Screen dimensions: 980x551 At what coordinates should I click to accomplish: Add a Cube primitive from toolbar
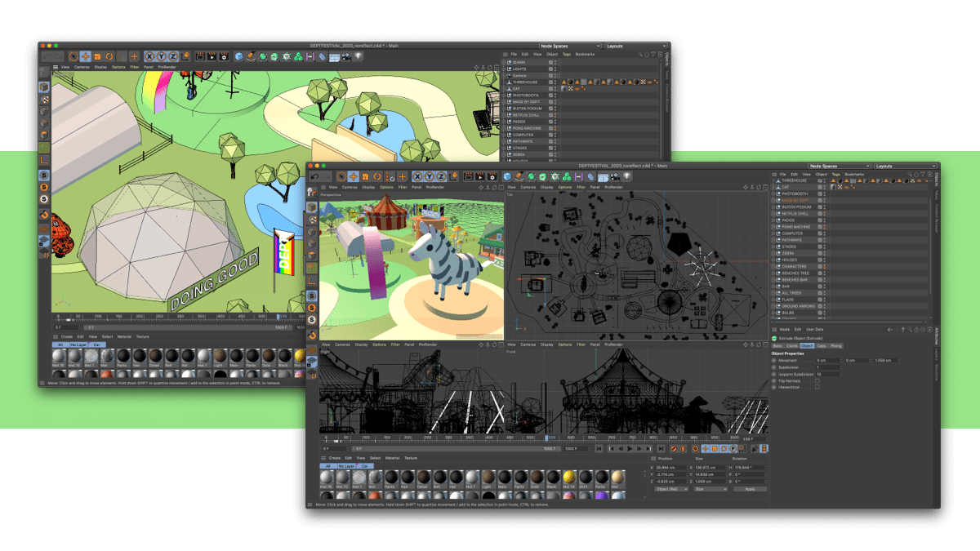(506, 176)
